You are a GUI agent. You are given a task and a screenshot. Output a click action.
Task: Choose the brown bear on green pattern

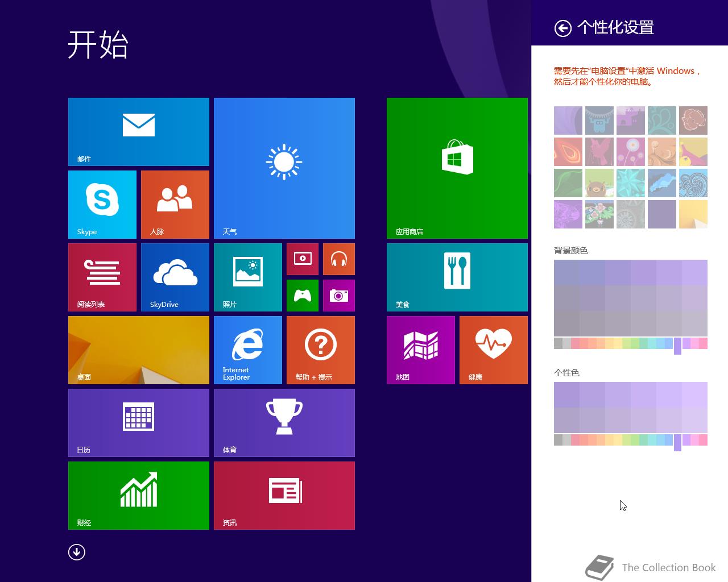click(x=599, y=183)
